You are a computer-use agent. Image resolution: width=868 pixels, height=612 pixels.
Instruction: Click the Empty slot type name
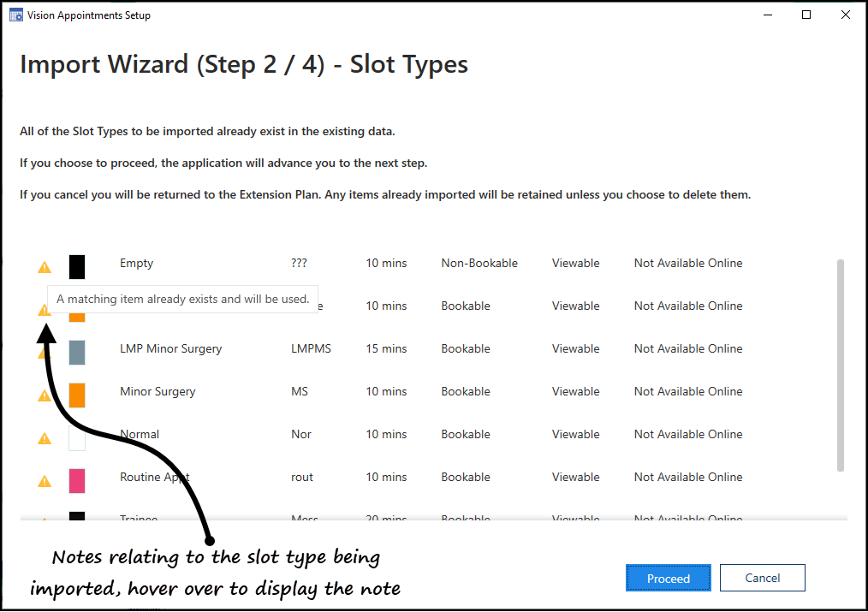click(136, 263)
